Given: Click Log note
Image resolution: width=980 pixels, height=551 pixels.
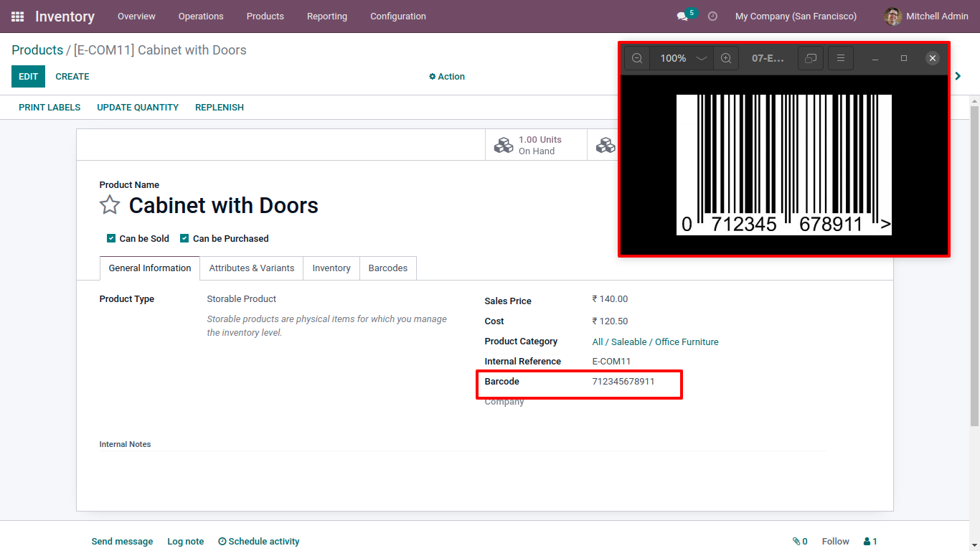Looking at the screenshot, I should 186,542.
